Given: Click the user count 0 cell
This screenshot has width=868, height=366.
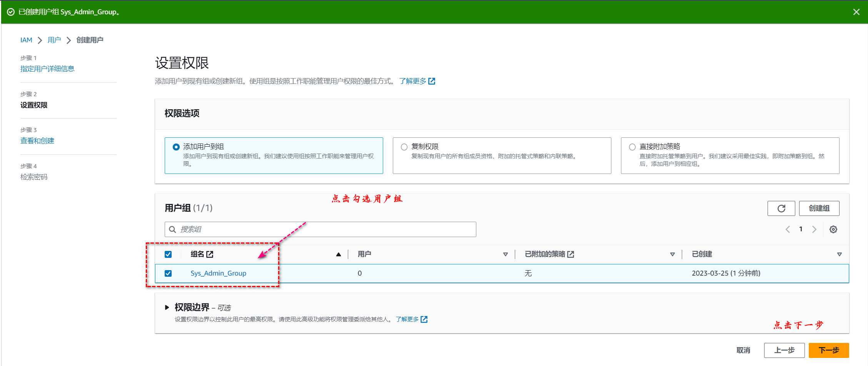Looking at the screenshot, I should [360, 273].
